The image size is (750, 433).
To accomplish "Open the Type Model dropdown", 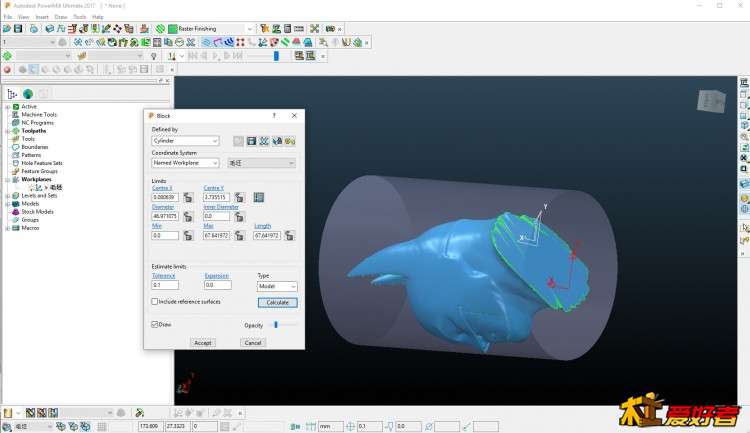I will (x=277, y=286).
